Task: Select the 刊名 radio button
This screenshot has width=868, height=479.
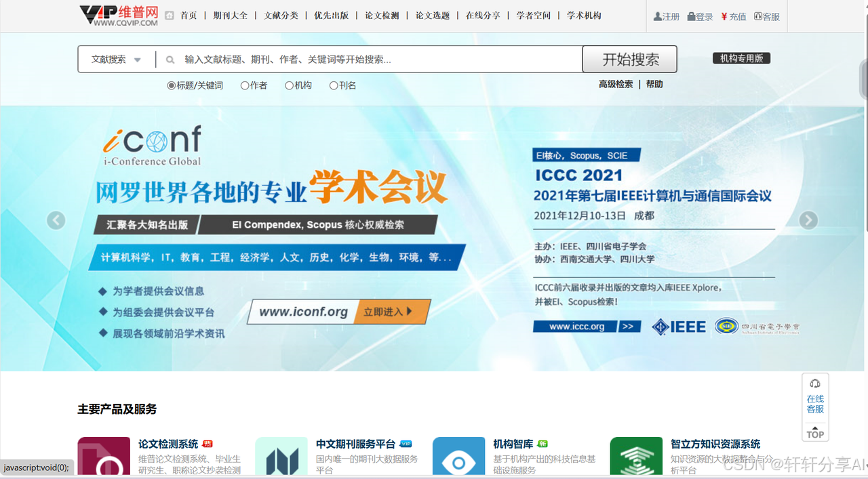Action: tap(334, 85)
